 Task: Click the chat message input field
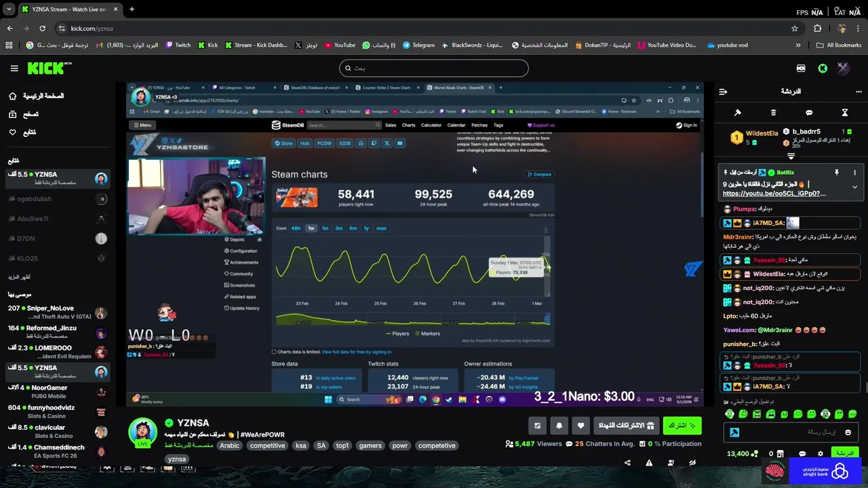(791, 432)
